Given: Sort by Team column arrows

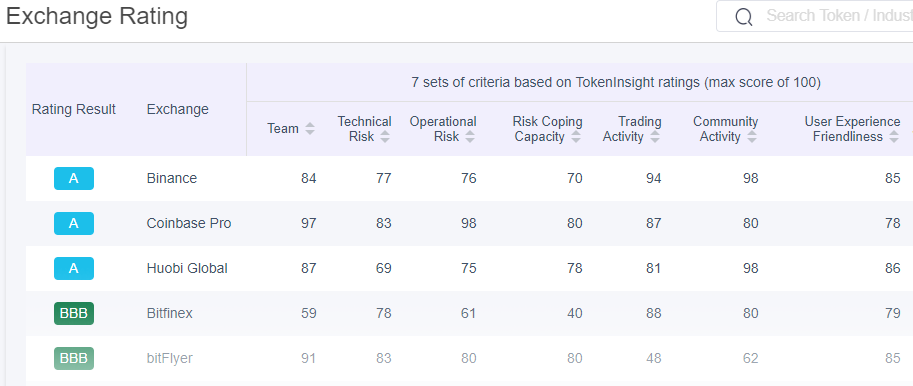Looking at the screenshot, I should click(x=310, y=129).
